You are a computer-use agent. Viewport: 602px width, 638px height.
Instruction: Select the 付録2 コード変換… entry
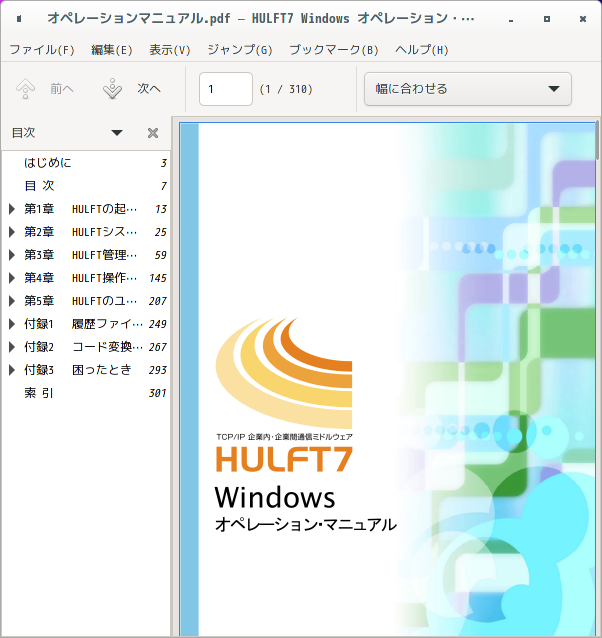pyautogui.click(x=86, y=347)
